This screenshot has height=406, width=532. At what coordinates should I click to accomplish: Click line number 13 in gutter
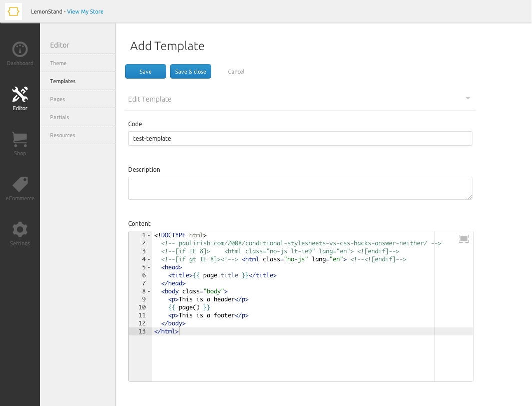[x=142, y=331]
